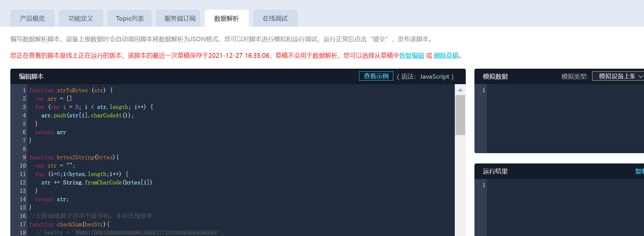Switch to the 在线调试 tab
The image size is (644, 236).
[275, 18]
